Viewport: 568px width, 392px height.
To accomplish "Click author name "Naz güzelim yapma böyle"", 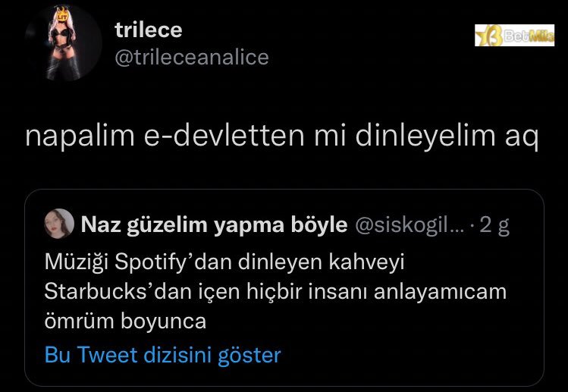I will 214,224.
